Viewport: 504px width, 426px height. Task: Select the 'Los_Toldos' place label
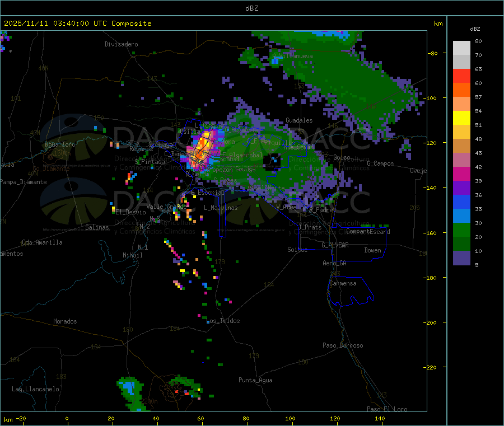[x=223, y=321]
